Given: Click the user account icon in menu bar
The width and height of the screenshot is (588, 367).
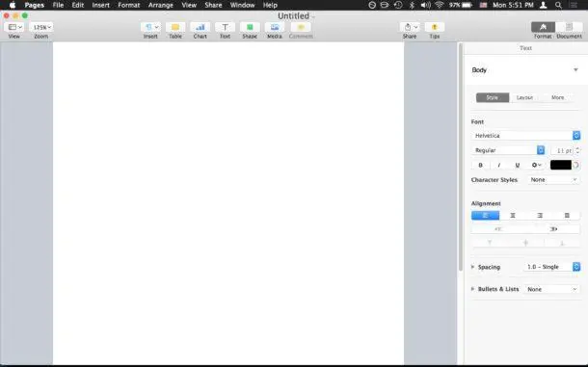Looking at the screenshot, I should (x=543, y=5).
